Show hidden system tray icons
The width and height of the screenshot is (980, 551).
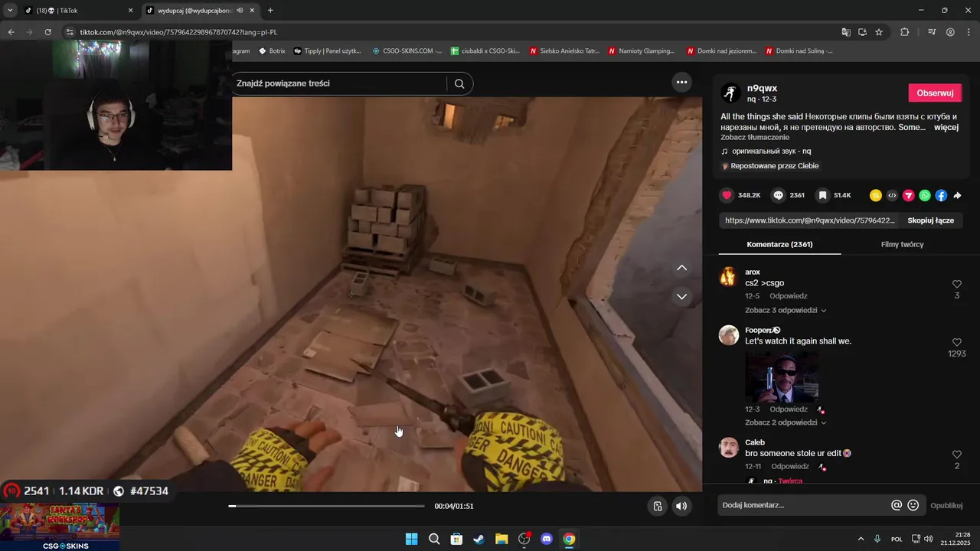[x=861, y=539]
